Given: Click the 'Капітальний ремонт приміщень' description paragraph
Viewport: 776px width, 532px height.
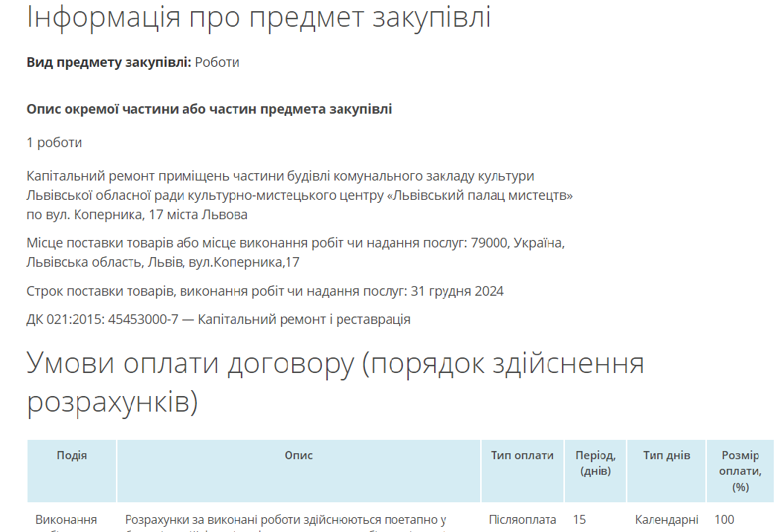Looking at the screenshot, I should click(300, 195).
